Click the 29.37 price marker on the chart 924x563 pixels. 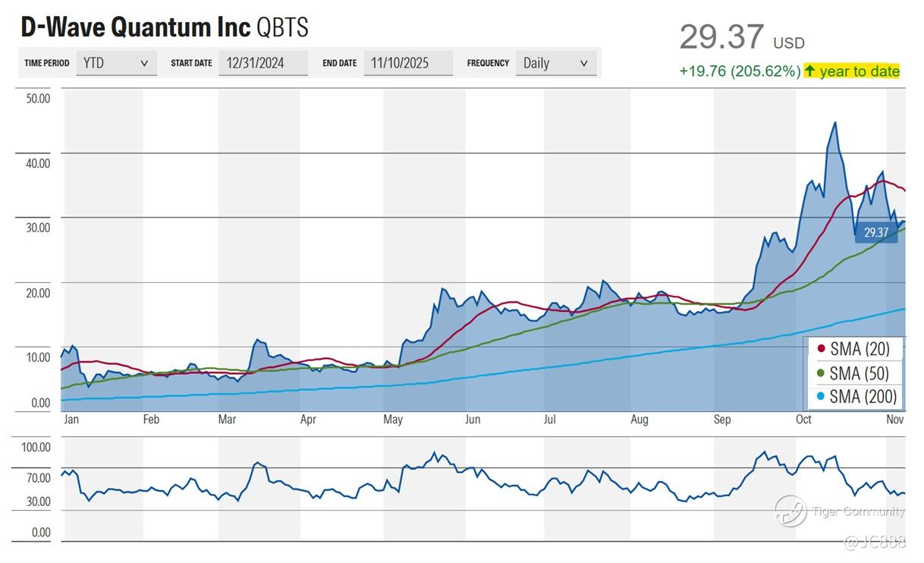click(x=876, y=233)
